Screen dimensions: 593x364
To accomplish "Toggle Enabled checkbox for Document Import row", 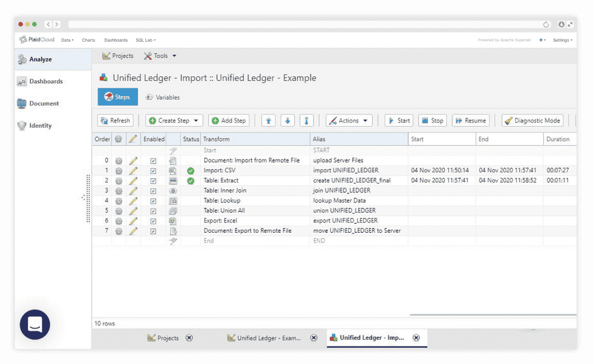I will point(153,161).
